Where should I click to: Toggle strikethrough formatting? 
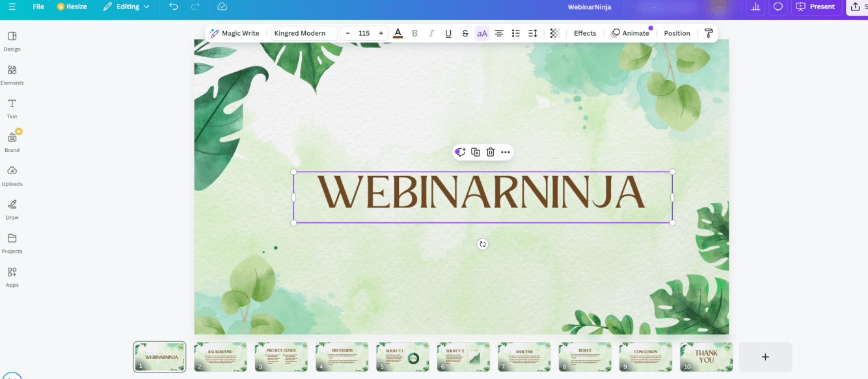[x=465, y=33]
